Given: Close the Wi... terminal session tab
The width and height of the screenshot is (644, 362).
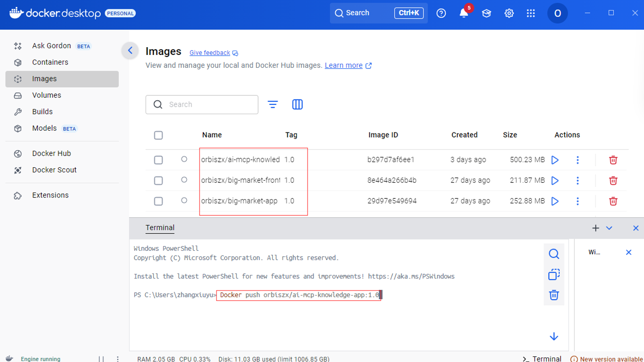Looking at the screenshot, I should tap(628, 252).
